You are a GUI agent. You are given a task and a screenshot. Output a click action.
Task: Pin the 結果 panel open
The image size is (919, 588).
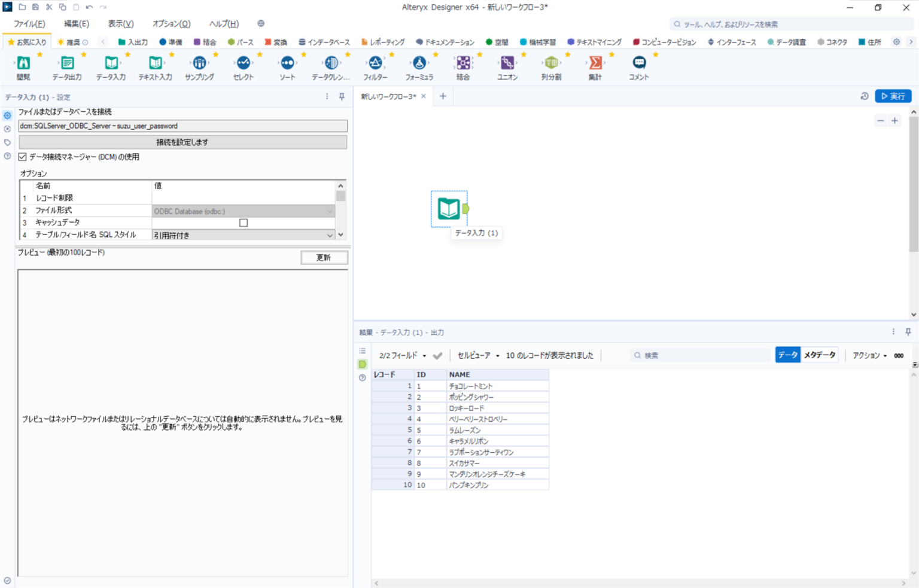click(909, 332)
